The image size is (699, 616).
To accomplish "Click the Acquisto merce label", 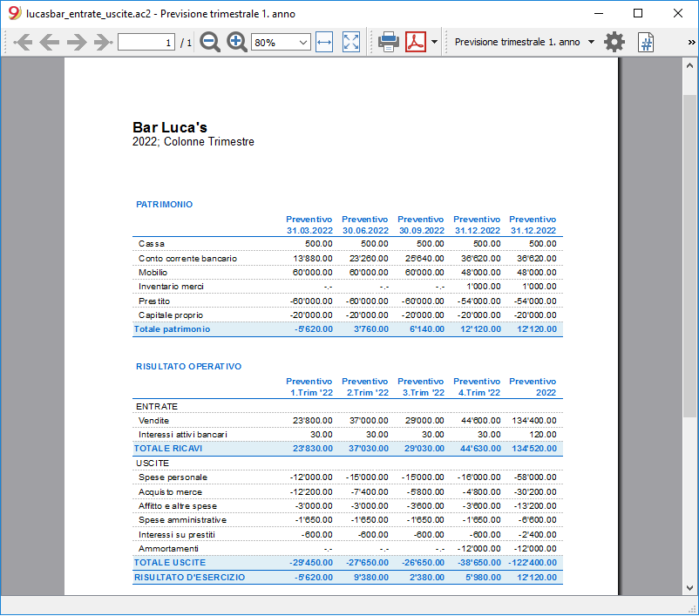I will 170,492.
